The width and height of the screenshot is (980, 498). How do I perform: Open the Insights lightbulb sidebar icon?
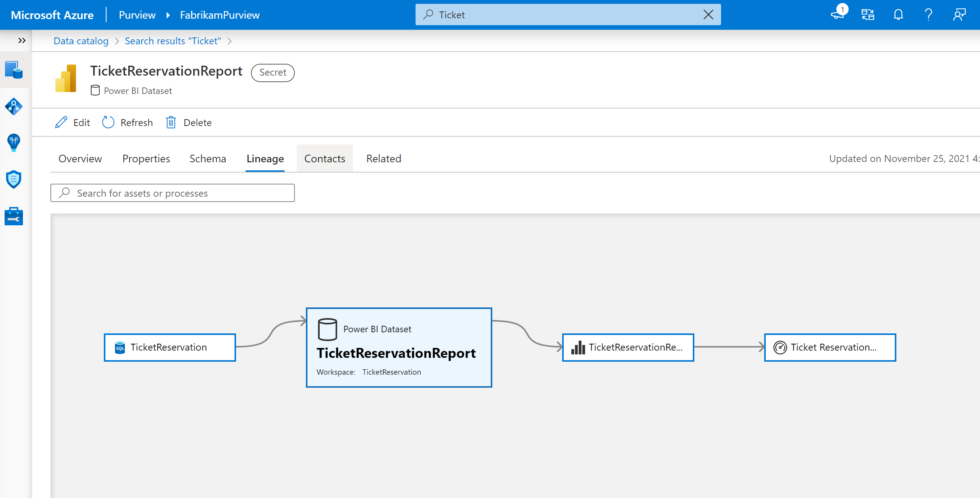tap(14, 143)
